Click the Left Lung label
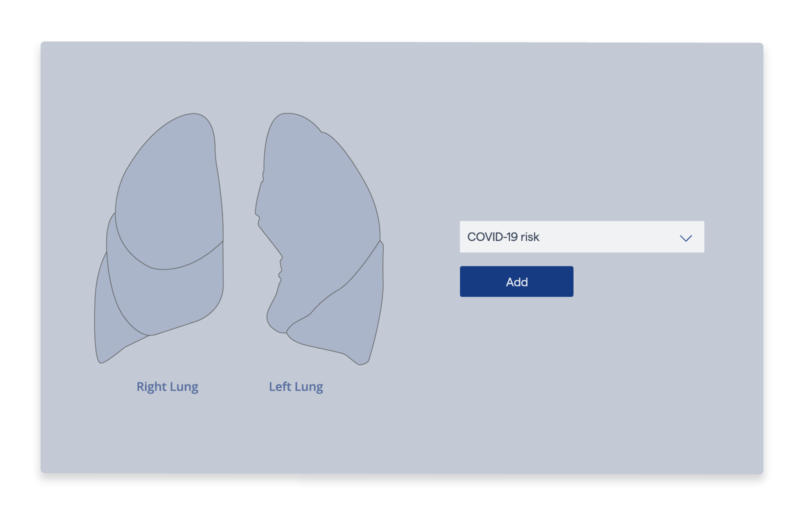This screenshot has width=800, height=517. click(296, 387)
